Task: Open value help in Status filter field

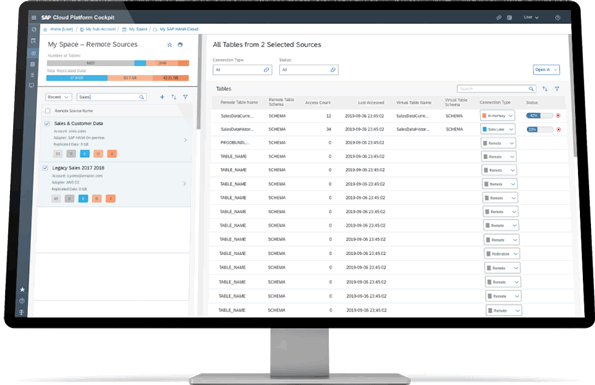Action: tap(333, 70)
